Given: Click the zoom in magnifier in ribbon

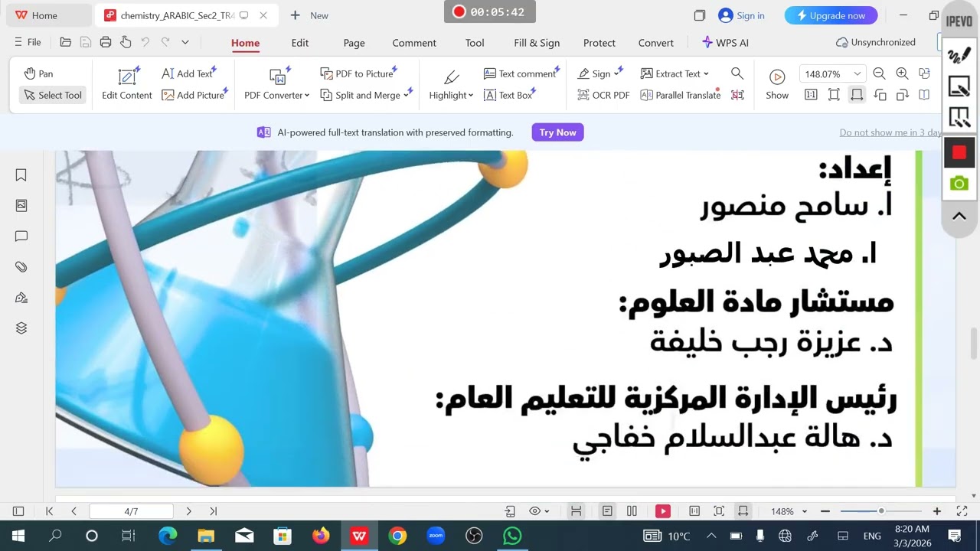Looking at the screenshot, I should (902, 73).
